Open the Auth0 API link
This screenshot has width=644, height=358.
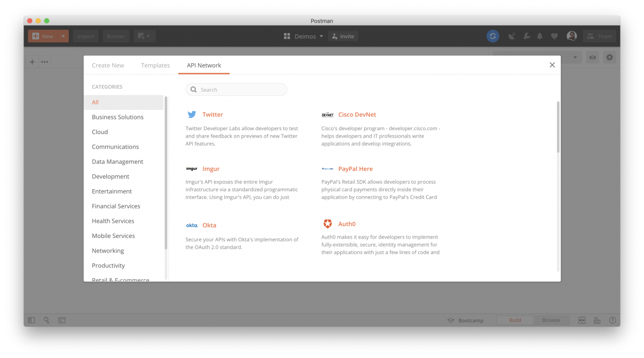[x=347, y=224]
